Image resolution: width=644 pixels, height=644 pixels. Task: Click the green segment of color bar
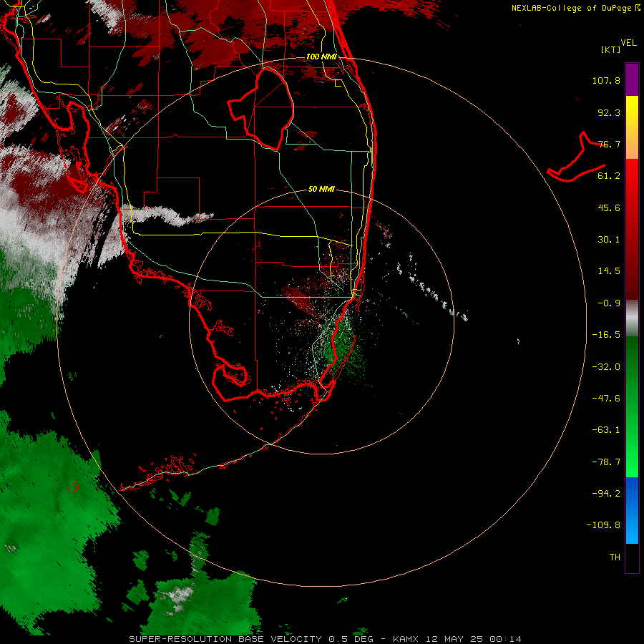[x=632, y=406]
